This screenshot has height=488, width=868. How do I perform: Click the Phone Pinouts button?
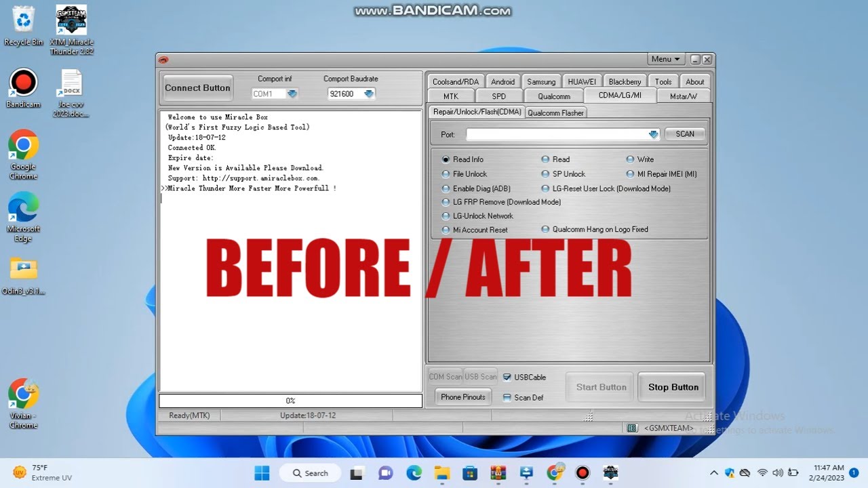pyautogui.click(x=463, y=397)
